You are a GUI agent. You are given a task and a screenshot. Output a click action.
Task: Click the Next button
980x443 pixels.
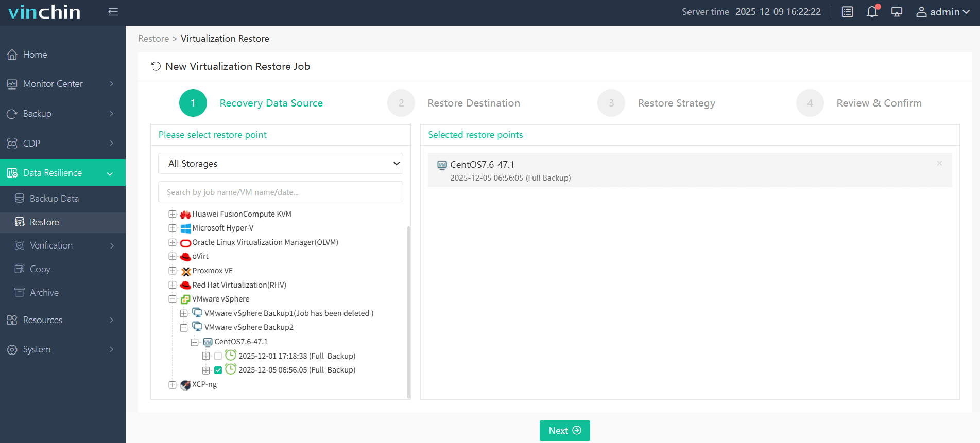[565, 431]
